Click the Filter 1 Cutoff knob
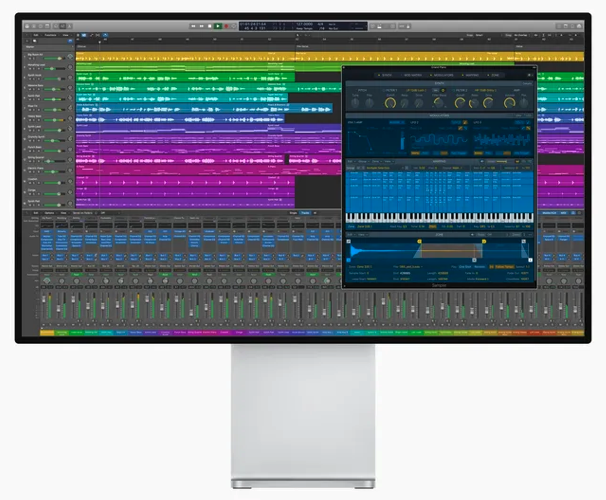Screen dimensions: 606x500 (390, 103)
